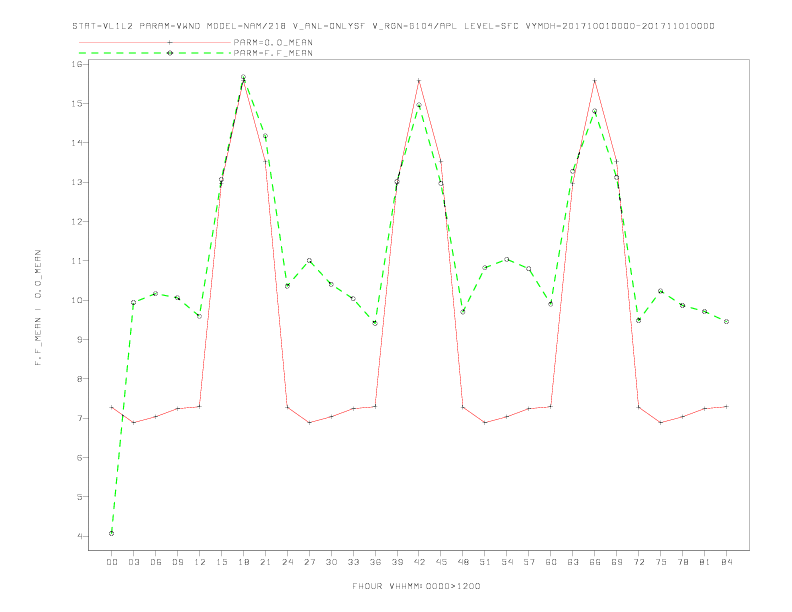Click the x-axis tick label 06

[156, 562]
